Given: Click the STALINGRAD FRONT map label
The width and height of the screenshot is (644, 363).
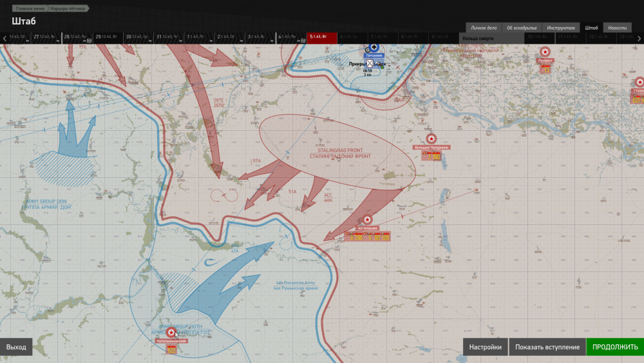Looking at the screenshot, I should 340,150.
